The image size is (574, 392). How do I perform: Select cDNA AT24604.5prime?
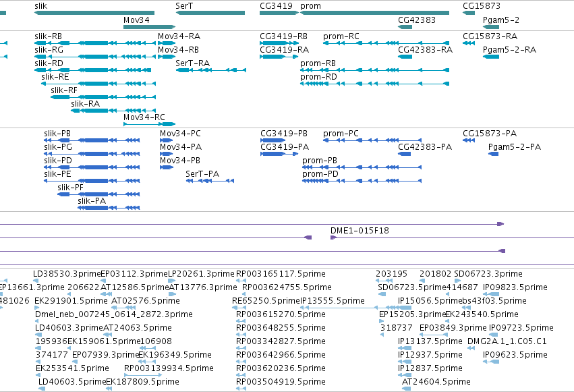tap(406, 389)
